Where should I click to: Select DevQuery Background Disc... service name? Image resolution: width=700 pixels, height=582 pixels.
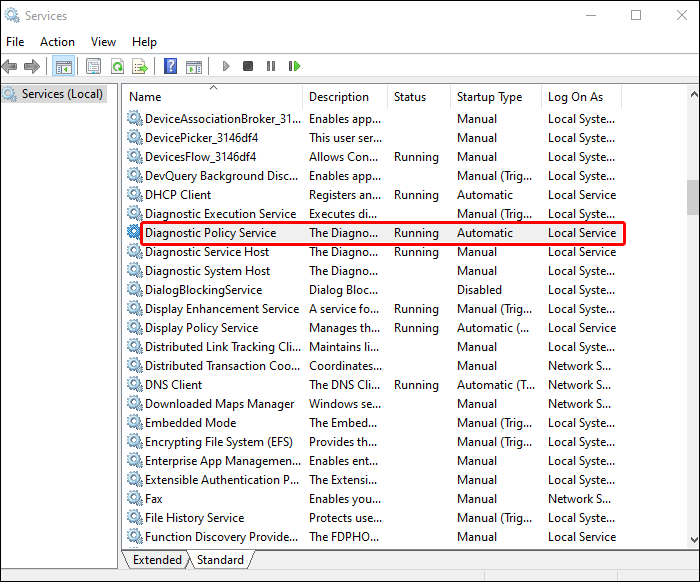point(221,176)
